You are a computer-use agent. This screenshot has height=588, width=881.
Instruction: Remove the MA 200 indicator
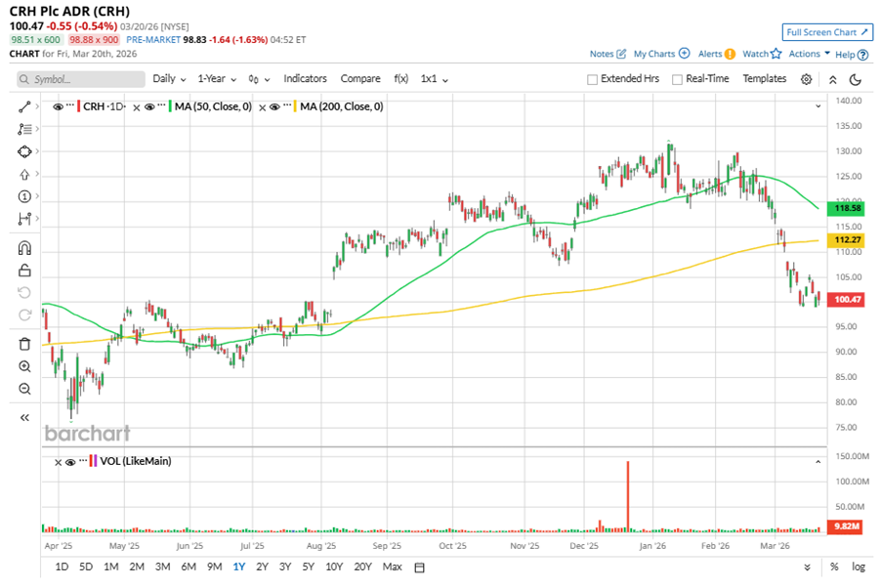pyautogui.click(x=262, y=107)
